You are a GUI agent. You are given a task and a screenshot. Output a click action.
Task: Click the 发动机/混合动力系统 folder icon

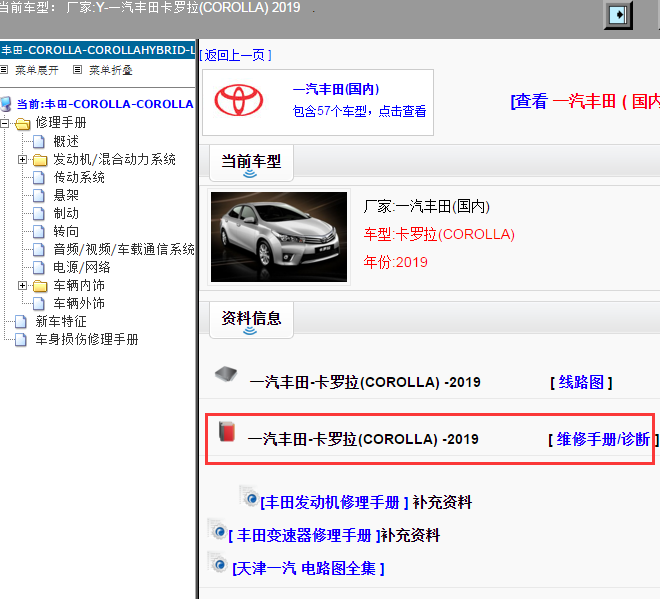pyautogui.click(x=40, y=160)
